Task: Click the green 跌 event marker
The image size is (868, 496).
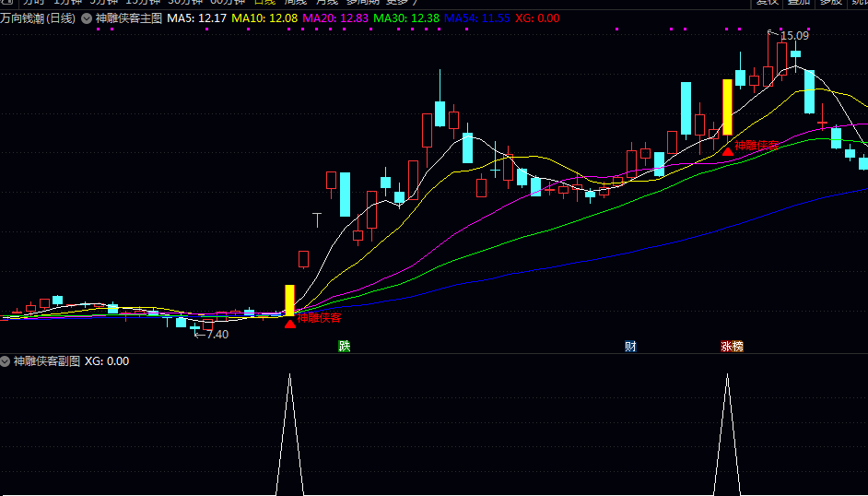Action: (345, 347)
